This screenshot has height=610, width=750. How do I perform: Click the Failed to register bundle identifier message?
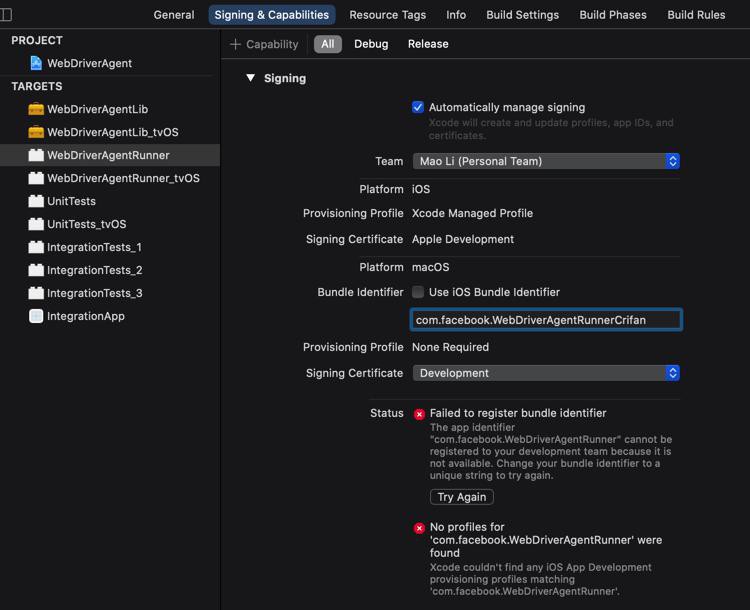coord(518,413)
